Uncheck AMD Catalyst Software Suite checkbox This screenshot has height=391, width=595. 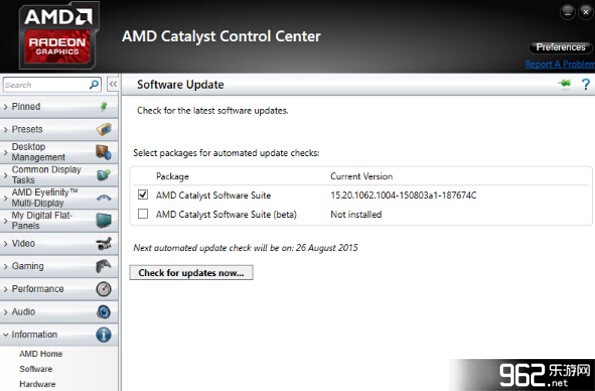pos(143,195)
